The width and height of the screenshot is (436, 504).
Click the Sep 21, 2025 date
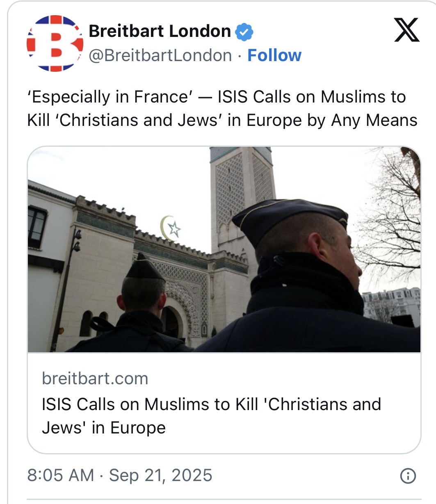[161, 475]
